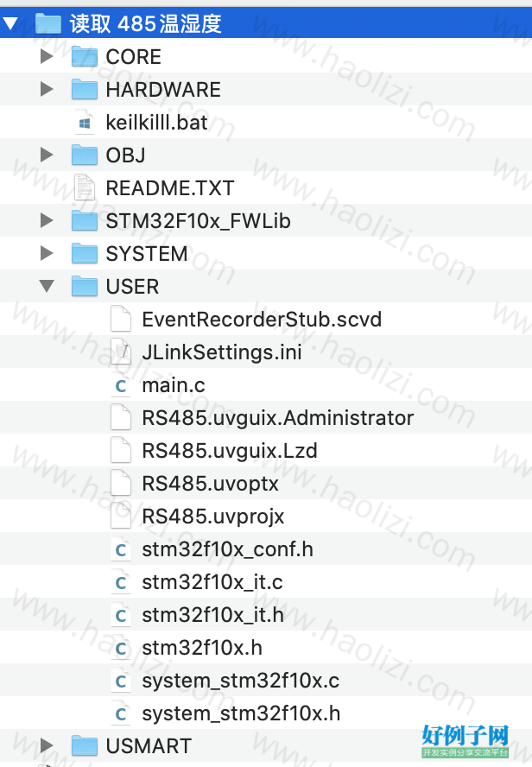
Task: Select the JLinkSettings.ini file name
Action: (222, 352)
